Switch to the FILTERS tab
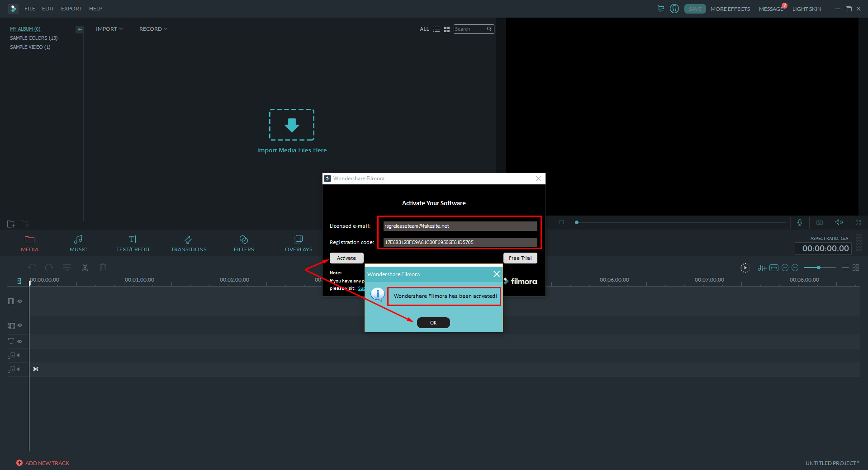The height and width of the screenshot is (470, 868). point(244,244)
